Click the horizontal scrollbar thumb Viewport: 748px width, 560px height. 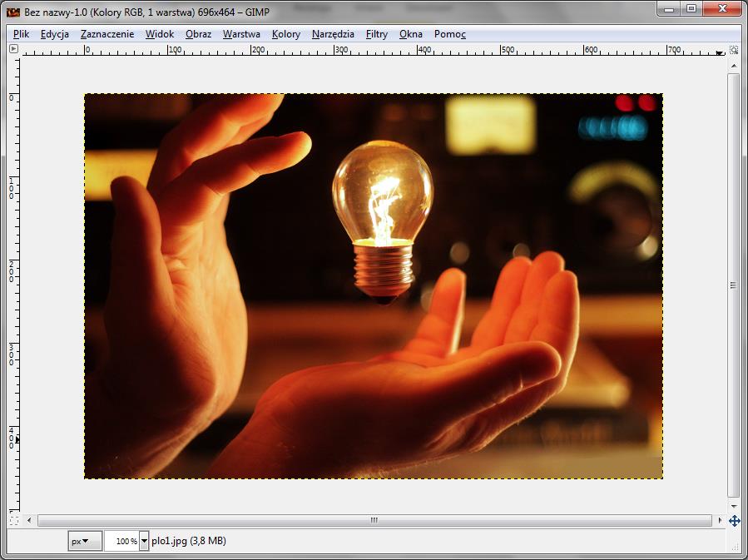point(374,520)
